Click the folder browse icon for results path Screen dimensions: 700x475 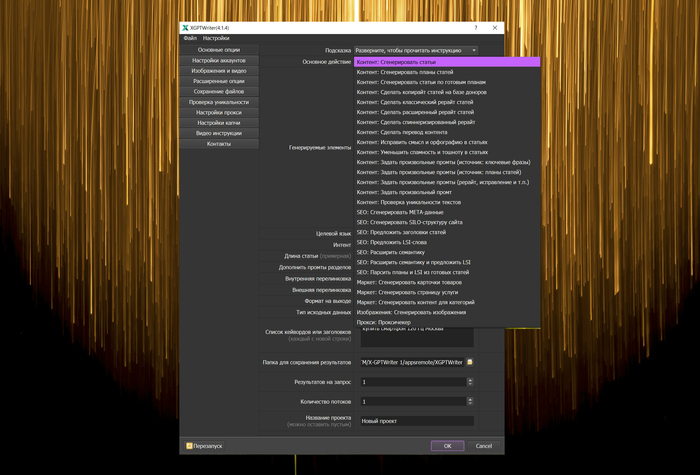coord(469,361)
